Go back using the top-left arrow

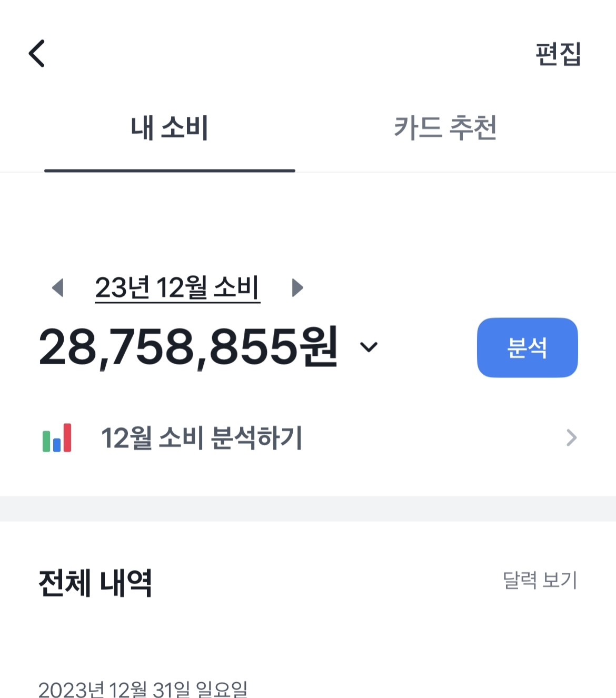pyautogui.click(x=37, y=53)
